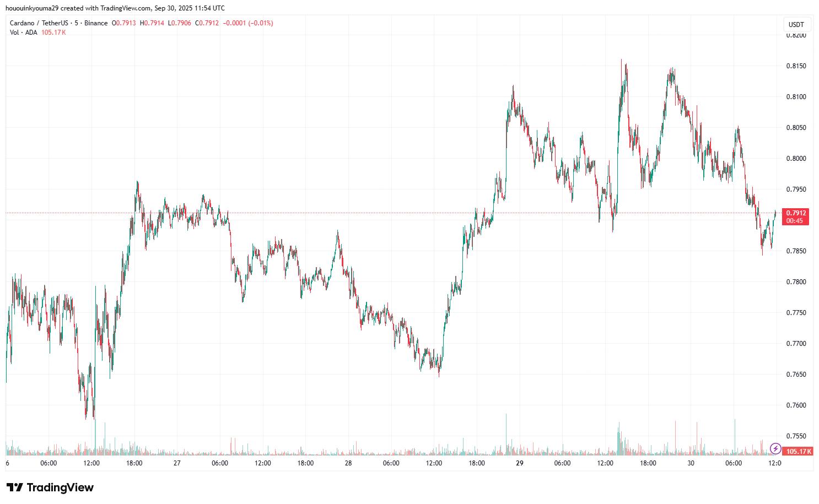Click the red 105.17K volume axis label

799,451
